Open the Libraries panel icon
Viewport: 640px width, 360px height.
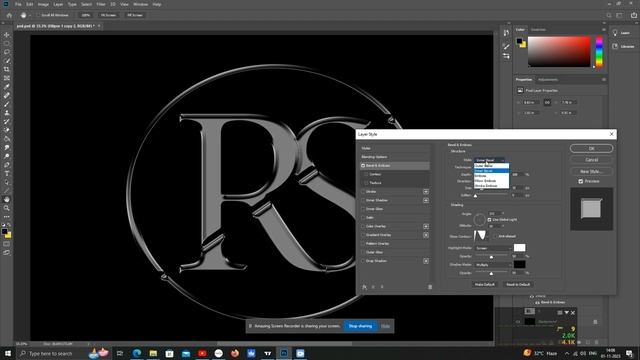[x=615, y=46]
